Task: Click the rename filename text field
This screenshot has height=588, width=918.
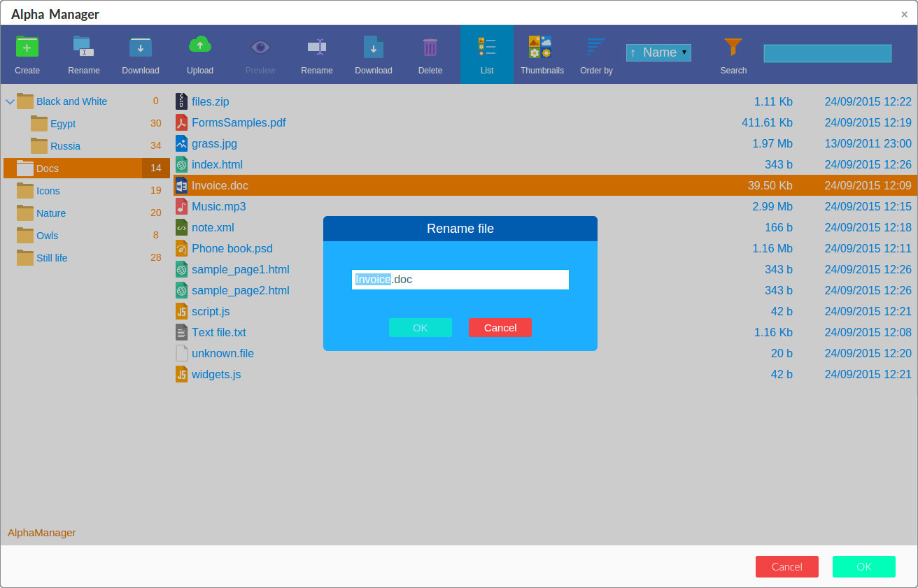Action: [x=460, y=280]
